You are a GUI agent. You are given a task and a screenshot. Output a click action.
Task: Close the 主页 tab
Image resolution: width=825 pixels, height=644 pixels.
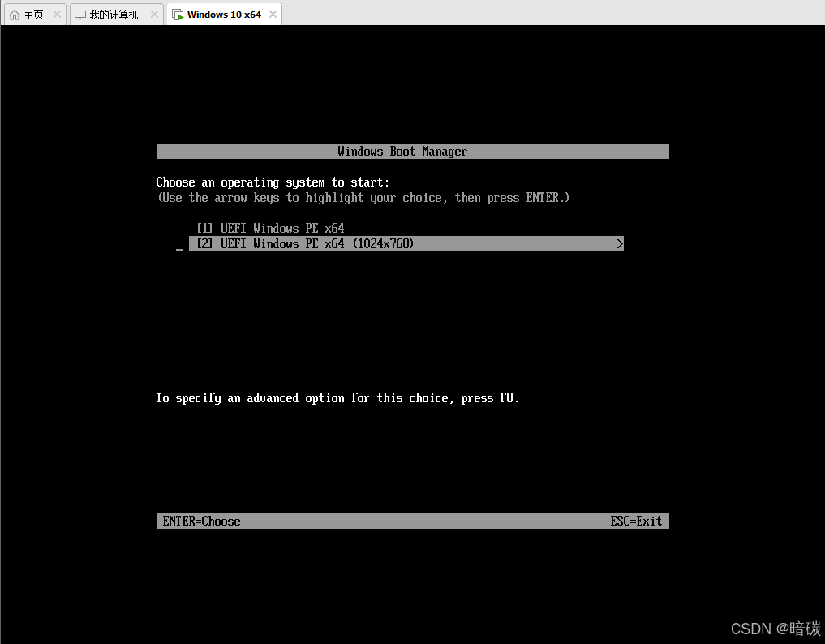[57, 15]
